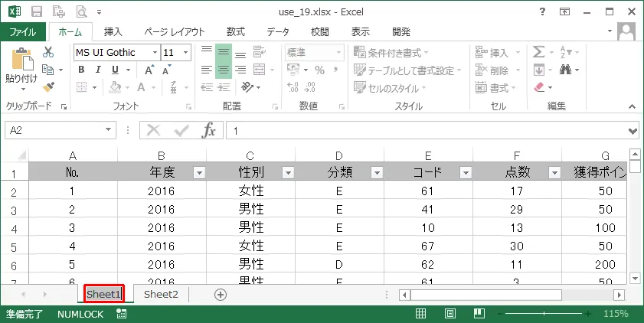Open the 年度 column filter dropdown
644x323 pixels.
tap(199, 173)
